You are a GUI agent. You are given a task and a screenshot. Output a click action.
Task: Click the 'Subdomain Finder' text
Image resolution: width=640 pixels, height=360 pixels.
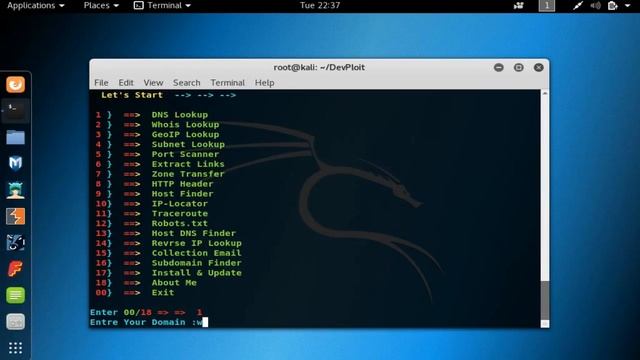click(x=197, y=263)
